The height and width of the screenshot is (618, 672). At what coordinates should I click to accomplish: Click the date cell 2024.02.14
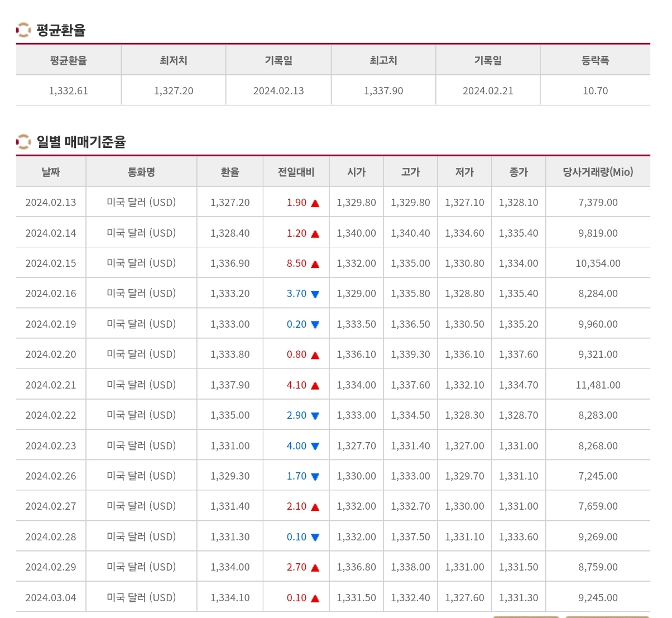[51, 233]
